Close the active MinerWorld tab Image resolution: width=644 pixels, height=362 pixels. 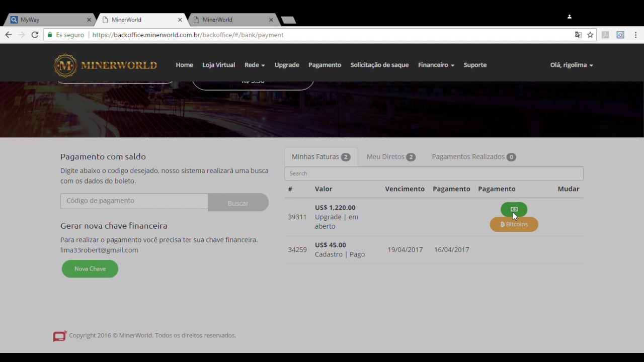tap(180, 20)
